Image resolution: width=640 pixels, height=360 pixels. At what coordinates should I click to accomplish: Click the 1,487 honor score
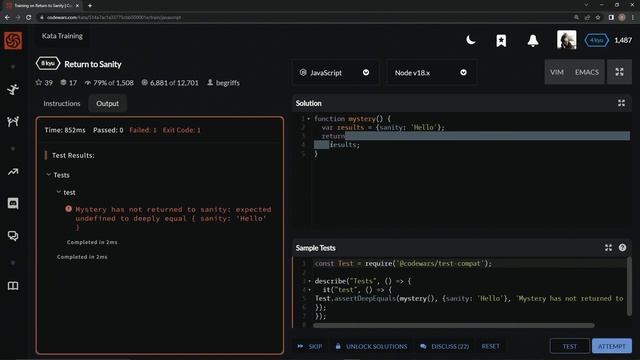pos(623,40)
